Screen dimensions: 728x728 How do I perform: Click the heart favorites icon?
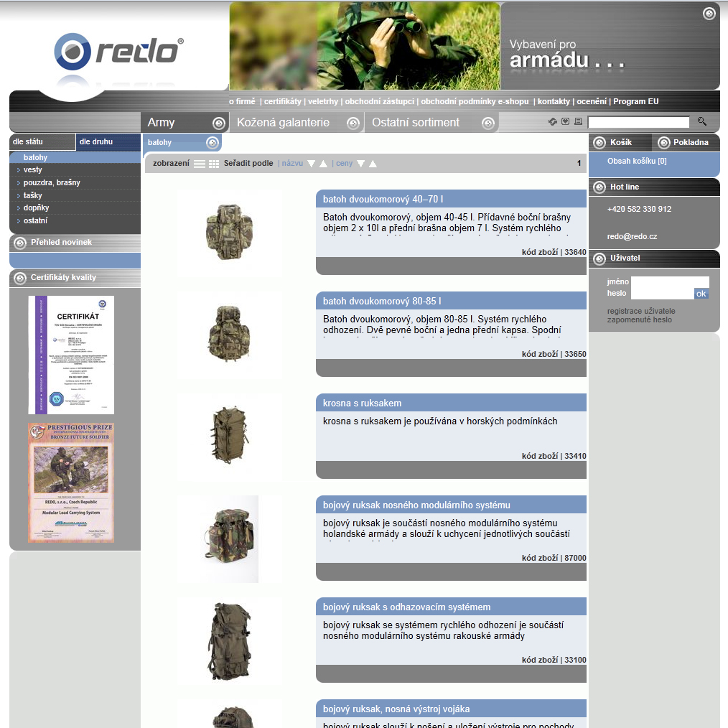click(565, 121)
